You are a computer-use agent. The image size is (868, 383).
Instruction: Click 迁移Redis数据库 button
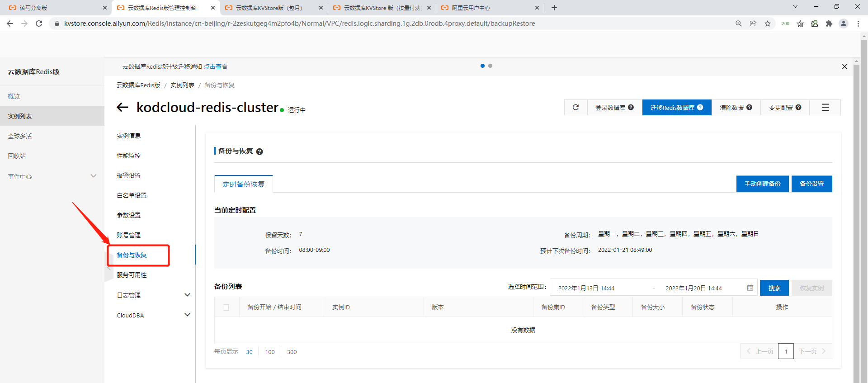(677, 108)
